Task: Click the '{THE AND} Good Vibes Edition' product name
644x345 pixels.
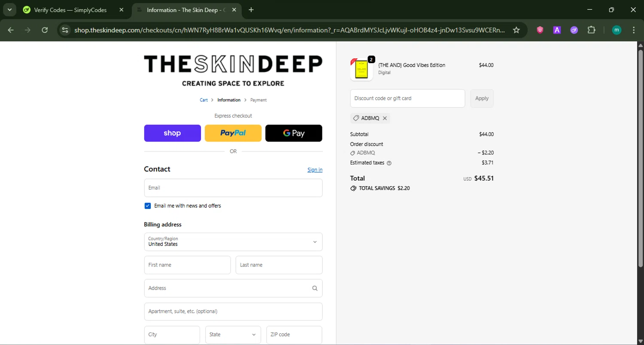Action: point(412,65)
